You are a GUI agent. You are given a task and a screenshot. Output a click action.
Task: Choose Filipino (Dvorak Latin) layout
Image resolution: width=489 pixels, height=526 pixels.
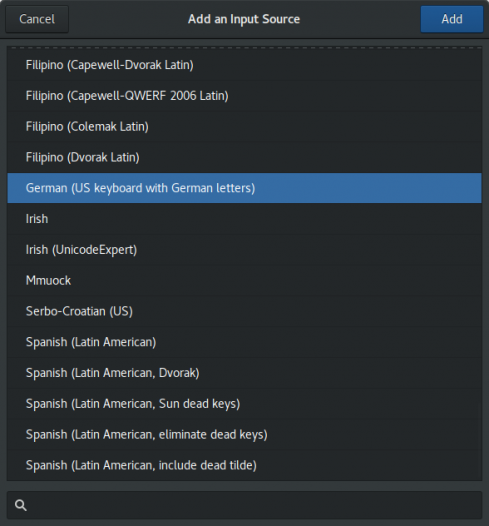[x=244, y=158]
